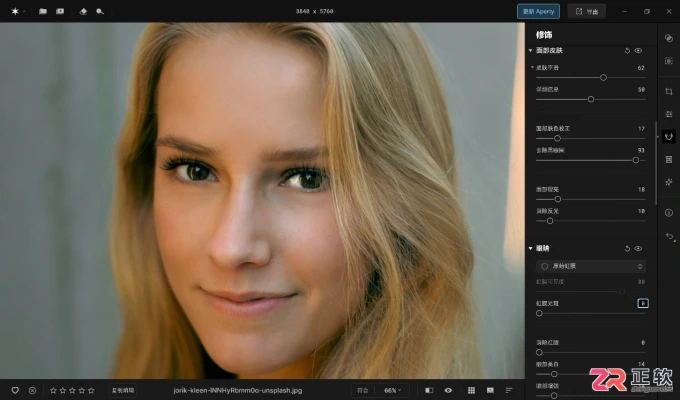Click the undo history icon in the sidebar
Image resolution: width=680 pixels, height=400 pixels.
pyautogui.click(x=670, y=237)
